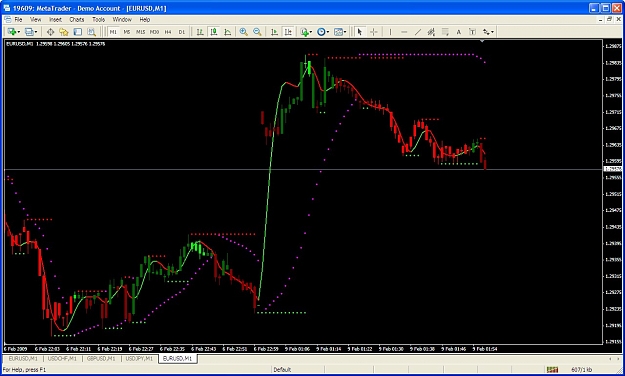Select the Fibonacci Retracement tool
This screenshot has height=376, width=625.
[445, 32]
